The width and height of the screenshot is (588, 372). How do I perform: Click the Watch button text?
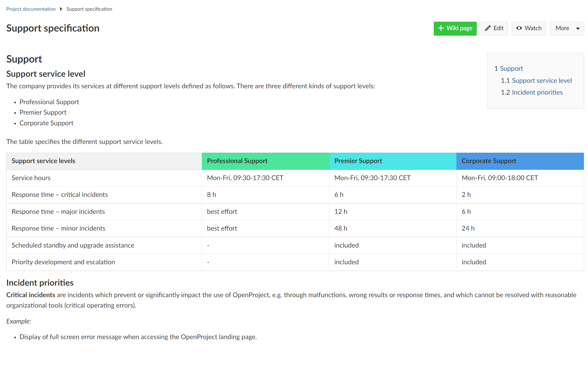(x=533, y=28)
